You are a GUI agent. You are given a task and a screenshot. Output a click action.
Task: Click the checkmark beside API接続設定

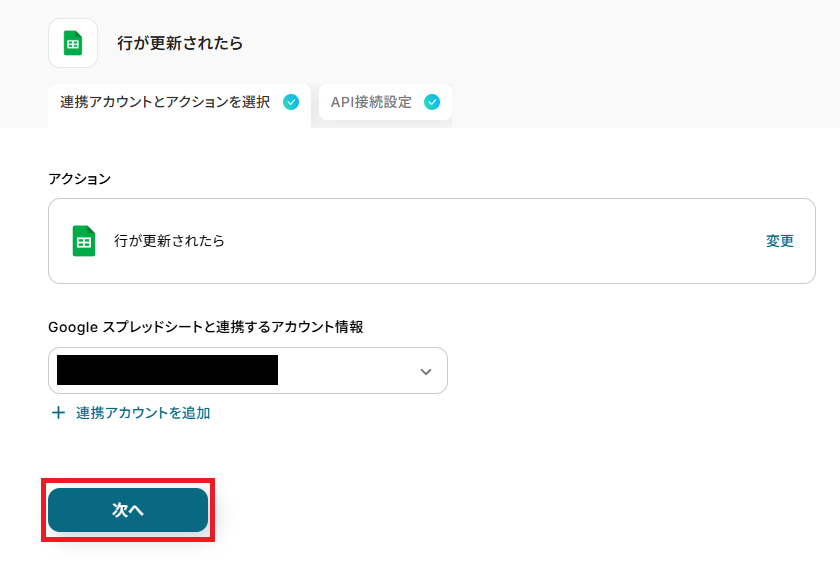(x=432, y=102)
